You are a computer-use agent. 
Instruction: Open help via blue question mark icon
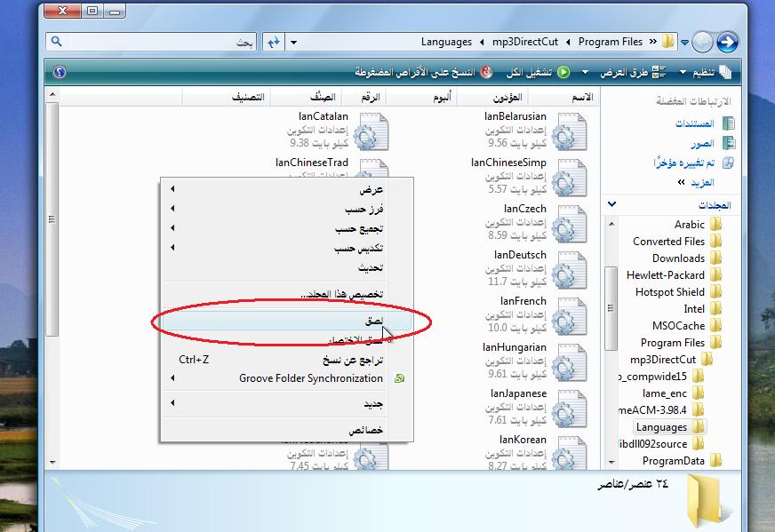click(60, 72)
